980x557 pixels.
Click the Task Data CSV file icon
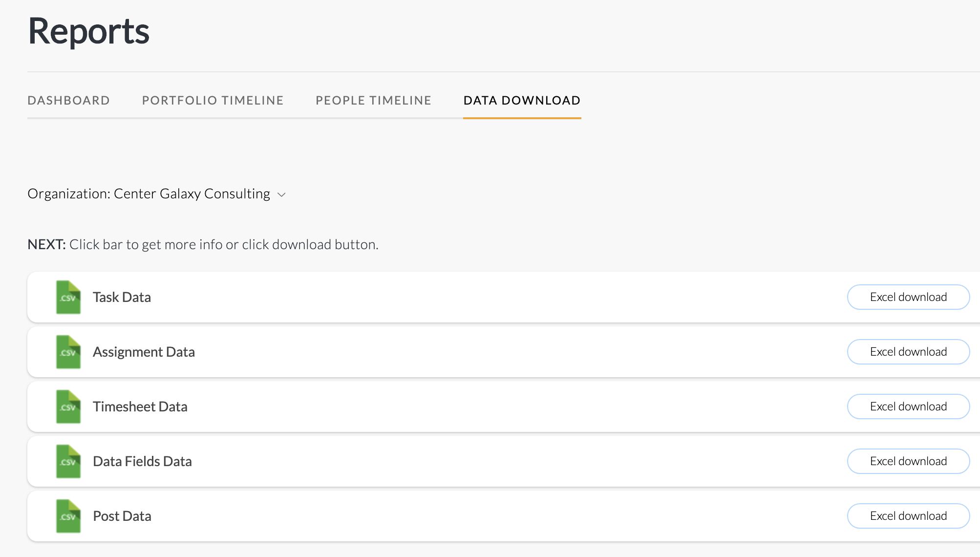68,297
